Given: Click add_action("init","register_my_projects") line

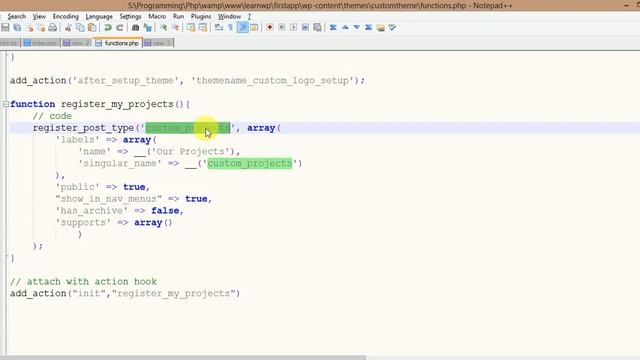Looking at the screenshot, I should [x=125, y=293].
